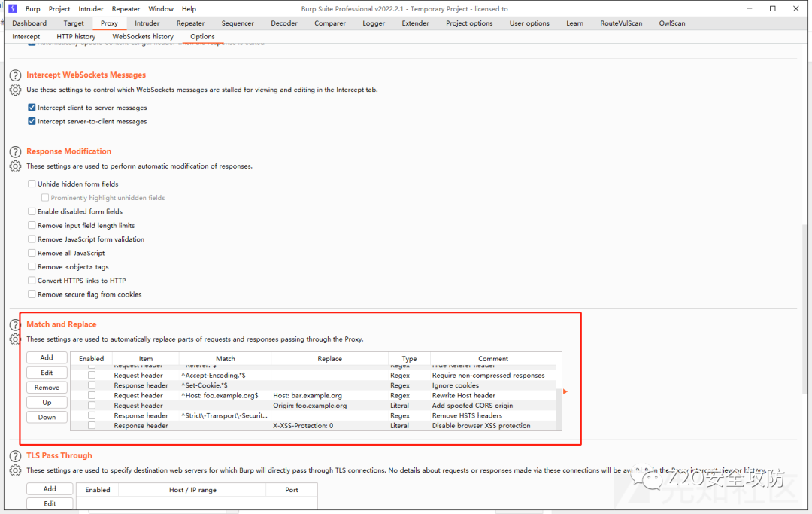The image size is (812, 514).
Task: Enable Enable disabled form fields option
Action: point(32,211)
